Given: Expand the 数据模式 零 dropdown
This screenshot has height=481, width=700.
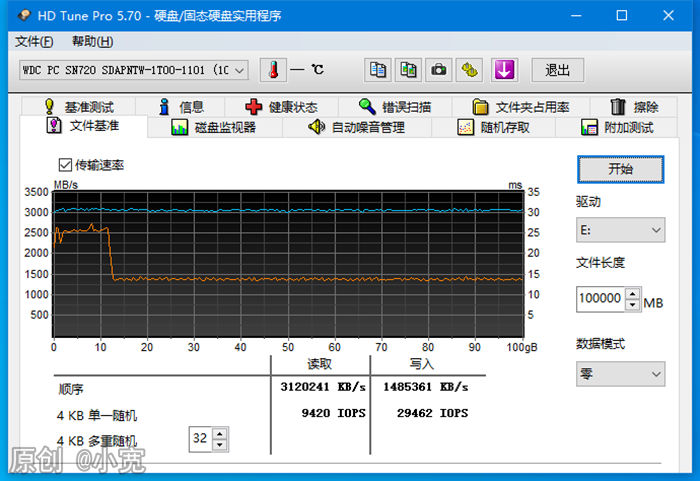Looking at the screenshot, I should 620,374.
